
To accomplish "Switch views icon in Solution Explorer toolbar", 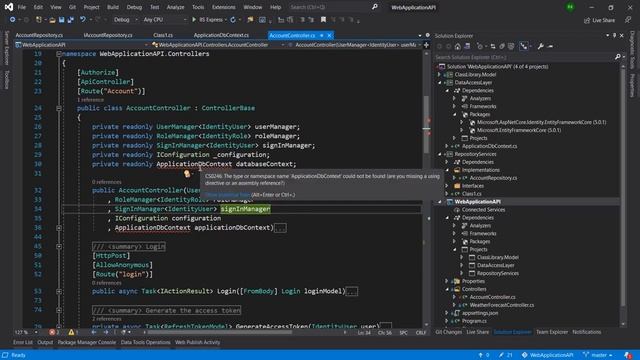I will pyautogui.click(x=467, y=47).
